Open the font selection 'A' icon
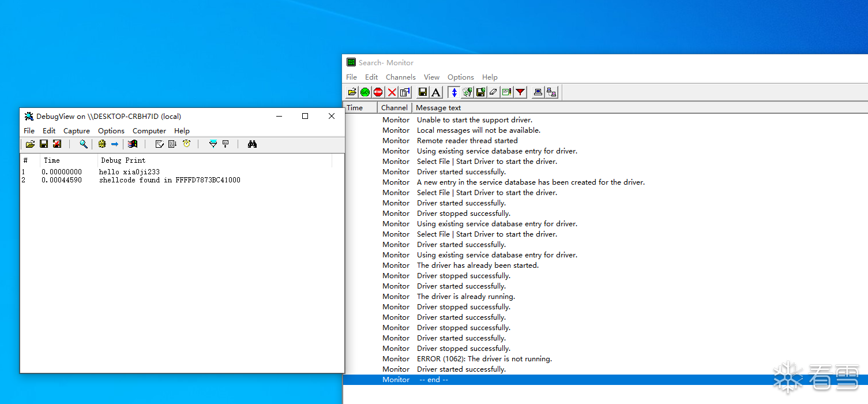The image size is (868, 404). [436, 92]
